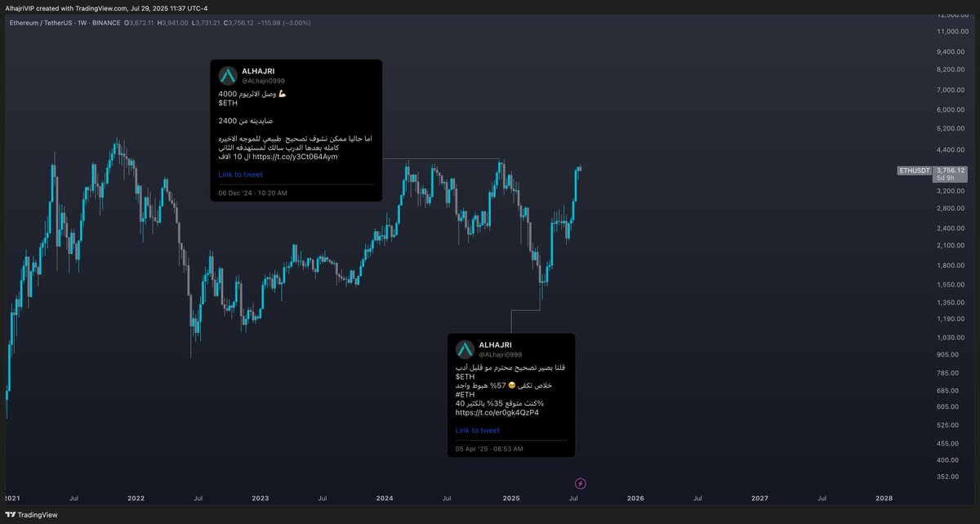Click the 1,800.00 price axis label
The image size is (980, 524).
click(950, 265)
